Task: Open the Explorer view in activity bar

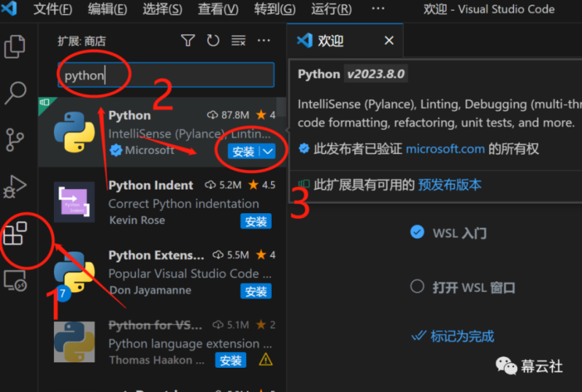Action: point(16,46)
